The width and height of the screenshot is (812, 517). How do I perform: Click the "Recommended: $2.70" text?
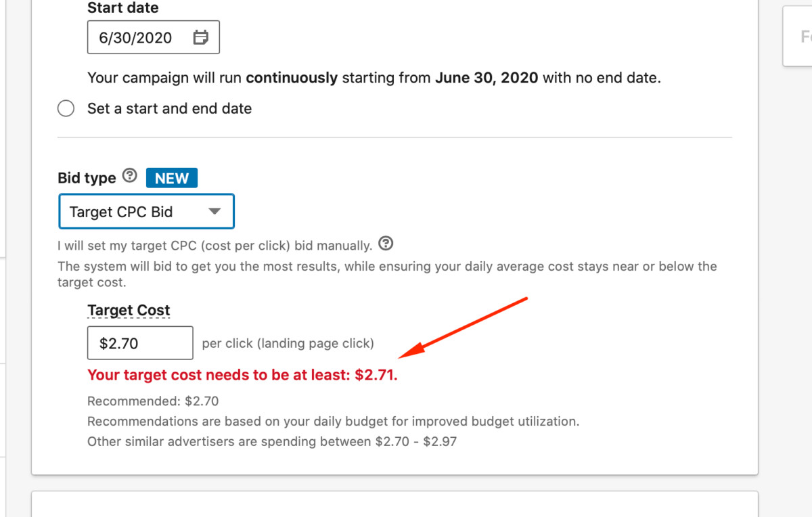153,401
